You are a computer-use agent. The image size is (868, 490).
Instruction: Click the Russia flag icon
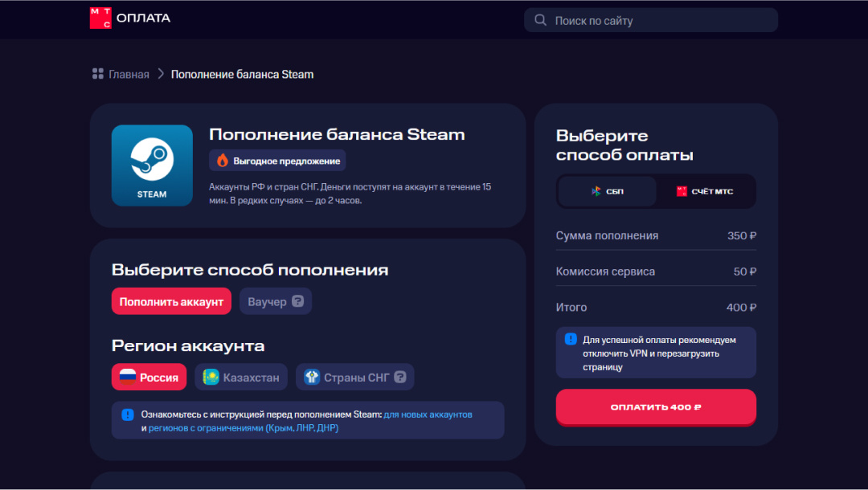128,377
